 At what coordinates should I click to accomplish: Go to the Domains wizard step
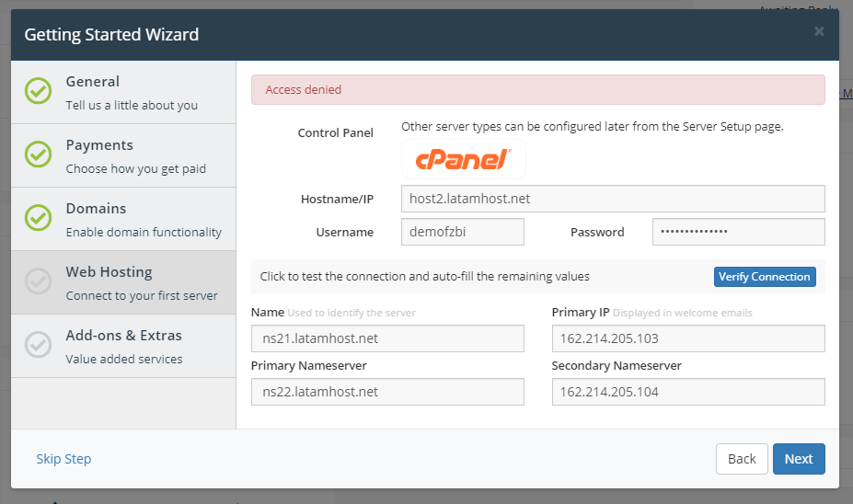click(143, 219)
